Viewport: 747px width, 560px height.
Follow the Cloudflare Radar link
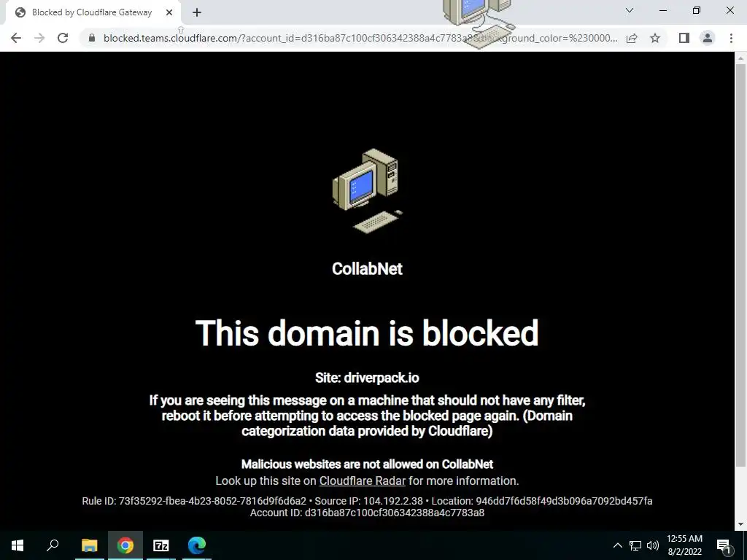point(362,481)
